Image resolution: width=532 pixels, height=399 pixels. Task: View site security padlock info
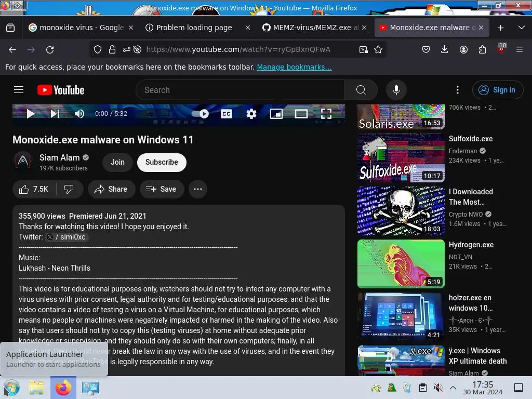pyautogui.click(x=112, y=49)
